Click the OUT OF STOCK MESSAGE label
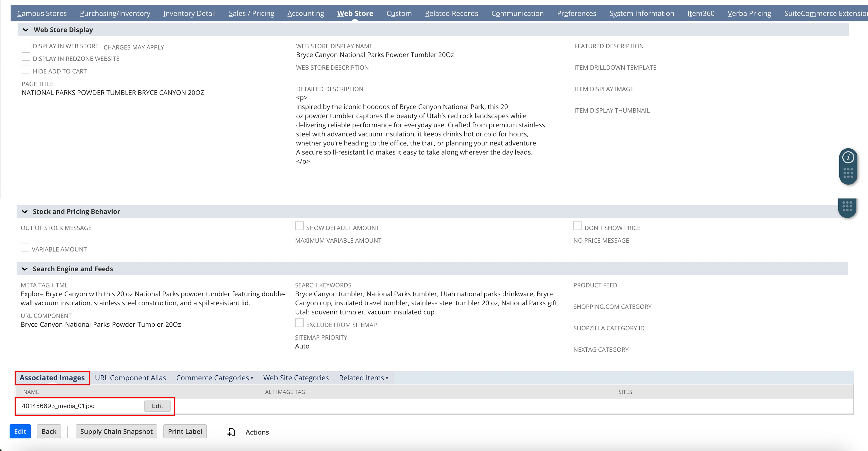 coord(56,228)
